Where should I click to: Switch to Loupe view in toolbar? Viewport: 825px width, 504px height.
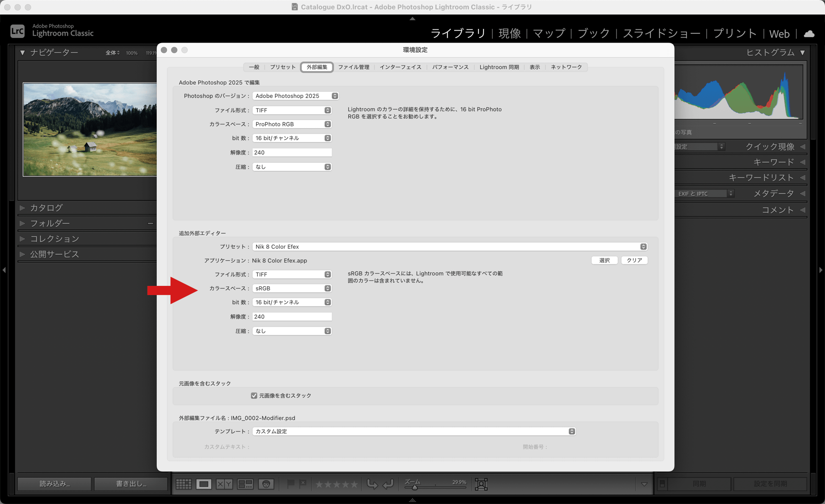(x=204, y=484)
